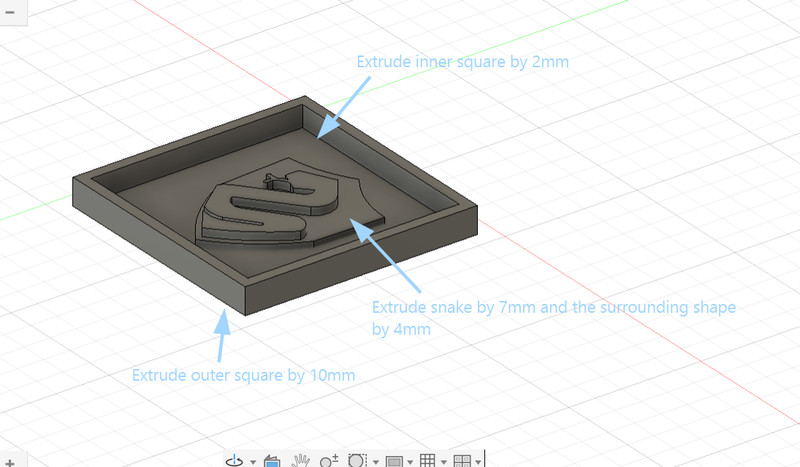Open the Orbit tool dropdown arrow

253,462
